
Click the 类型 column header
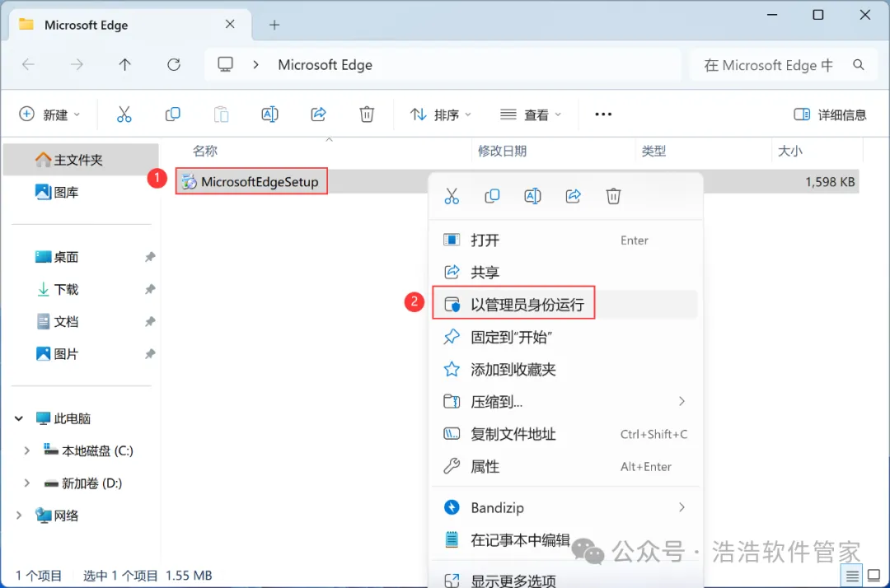[653, 151]
